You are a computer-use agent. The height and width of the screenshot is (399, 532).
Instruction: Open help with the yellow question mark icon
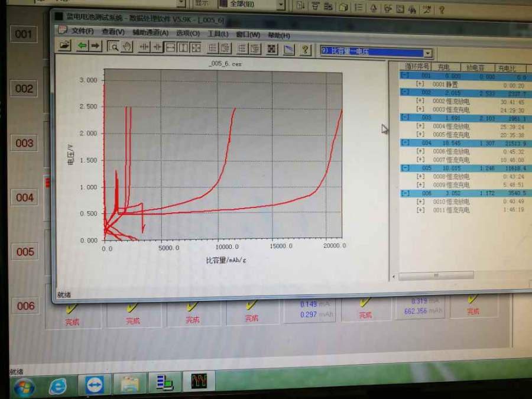pyautogui.click(x=304, y=50)
